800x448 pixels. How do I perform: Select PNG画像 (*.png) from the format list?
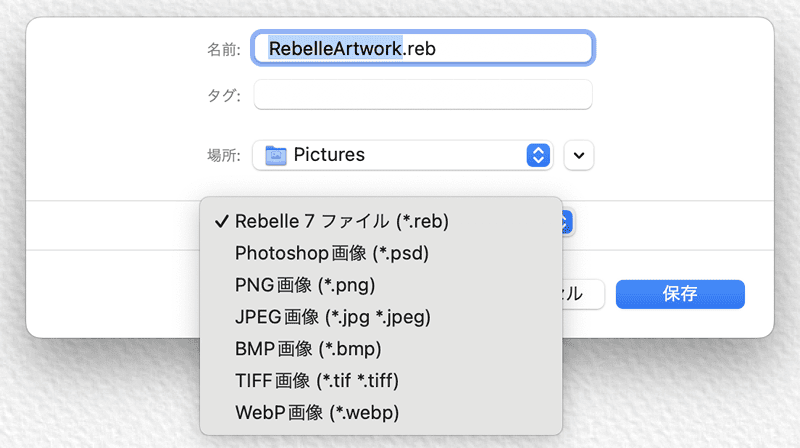[304, 285]
